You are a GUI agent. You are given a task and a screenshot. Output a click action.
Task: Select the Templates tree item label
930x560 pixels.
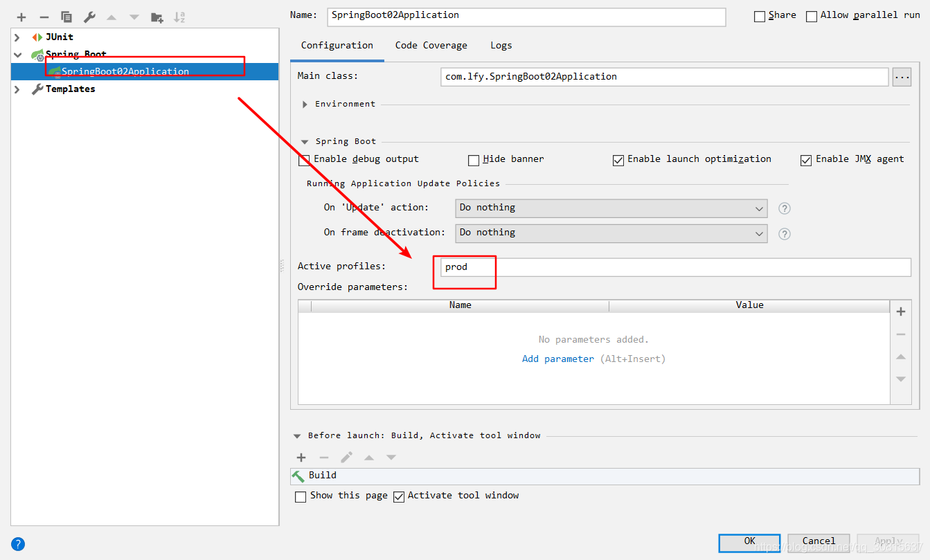(x=71, y=89)
